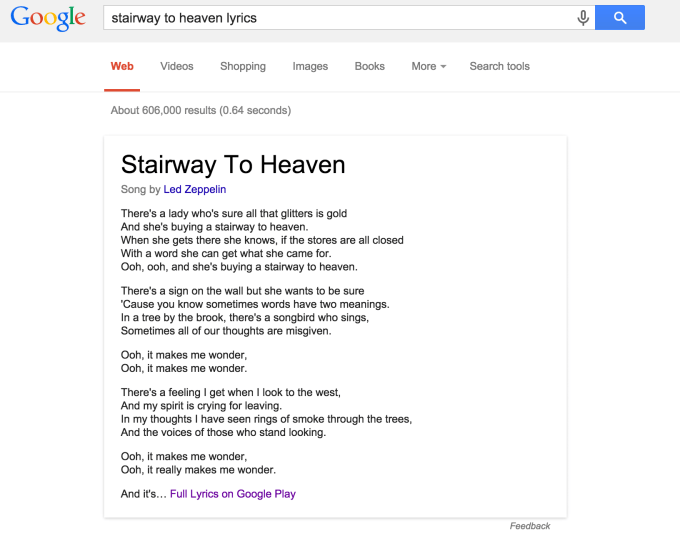This screenshot has width=680, height=545.
Task: Click the Google logo
Action: [x=48, y=18]
